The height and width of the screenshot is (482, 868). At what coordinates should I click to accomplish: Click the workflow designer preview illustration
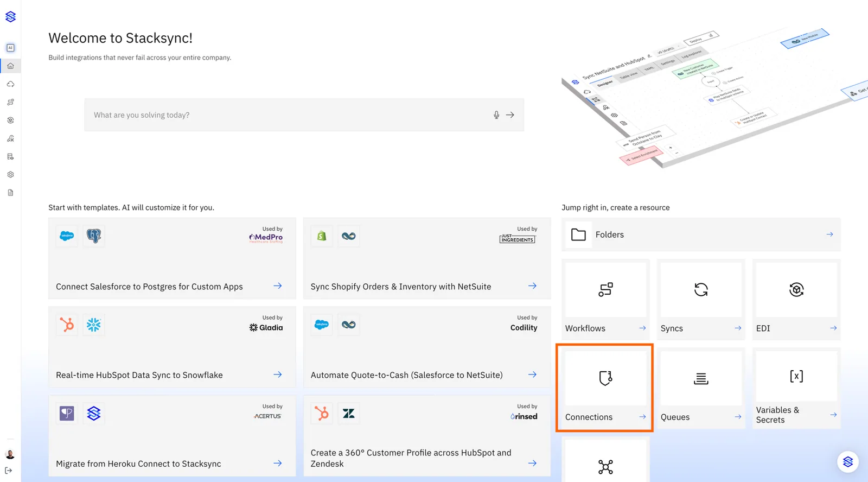[714, 98]
